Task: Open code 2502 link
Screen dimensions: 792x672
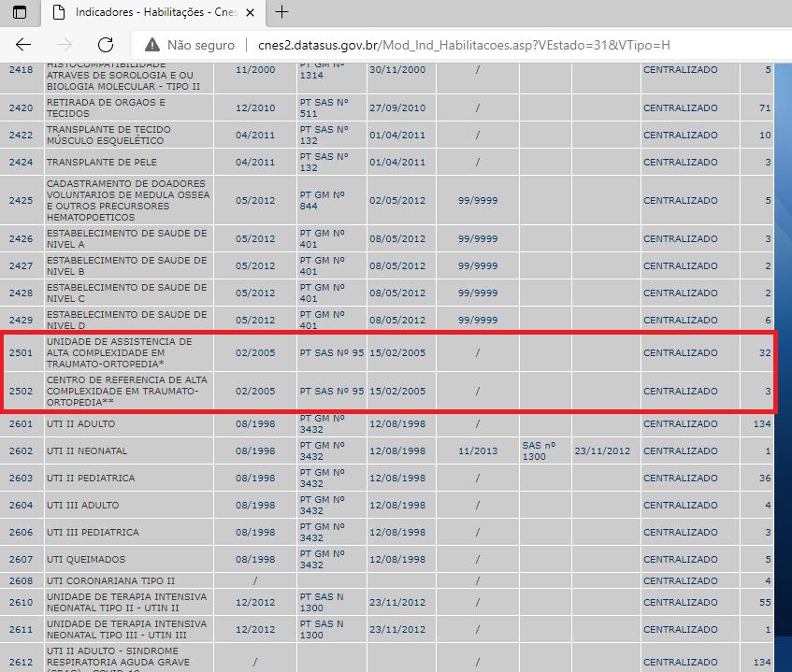Action: (21, 392)
